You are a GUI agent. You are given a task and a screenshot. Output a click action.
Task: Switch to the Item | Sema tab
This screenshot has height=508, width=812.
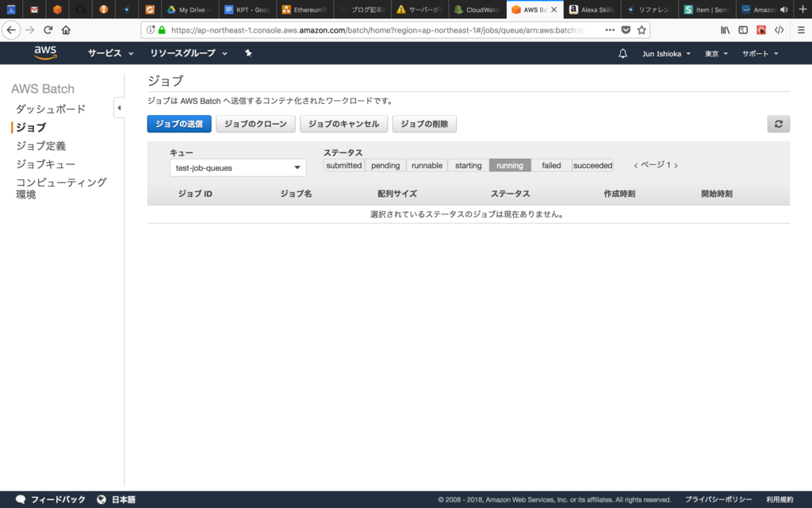[x=707, y=10]
